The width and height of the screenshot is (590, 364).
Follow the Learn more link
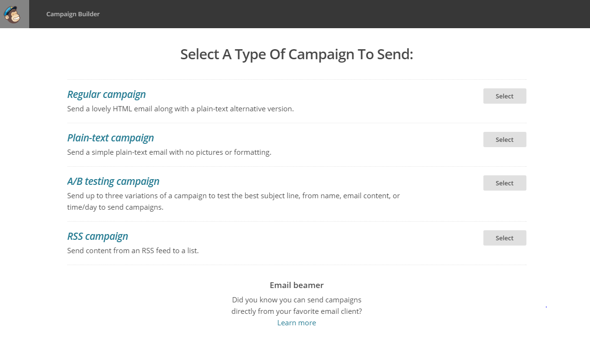[296, 322]
